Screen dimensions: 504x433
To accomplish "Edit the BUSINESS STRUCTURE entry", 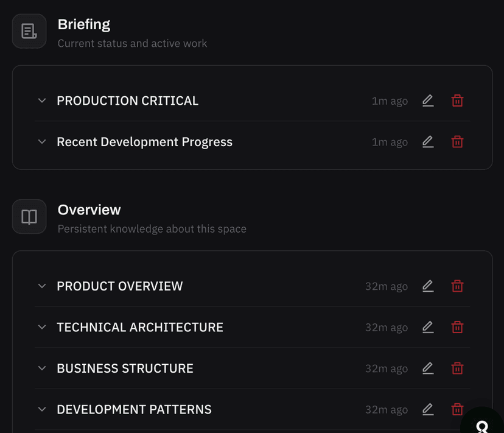I will click(x=428, y=368).
